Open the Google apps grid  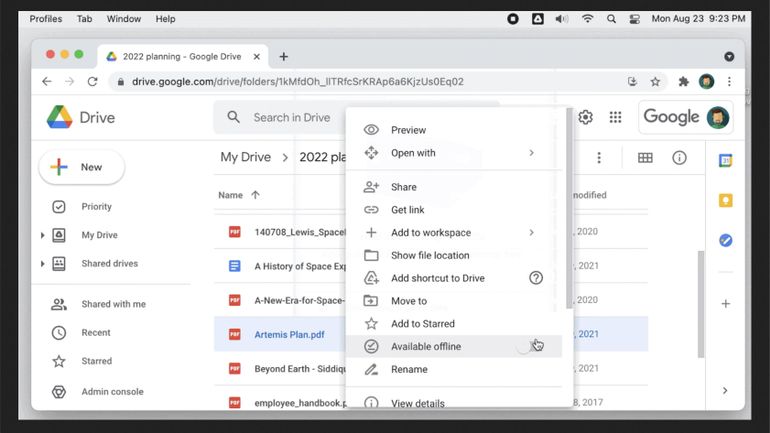(x=615, y=117)
